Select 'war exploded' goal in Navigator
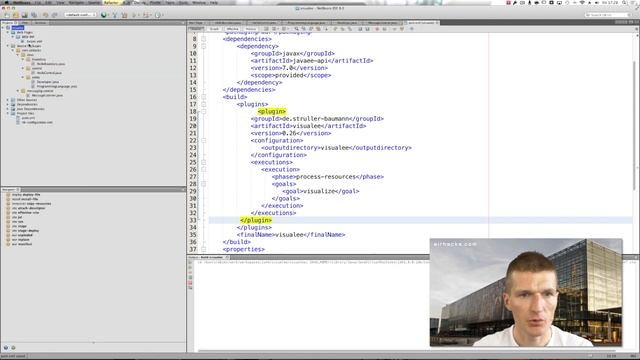Screen dimensions: 640x360 pyautogui.click(x=22, y=235)
